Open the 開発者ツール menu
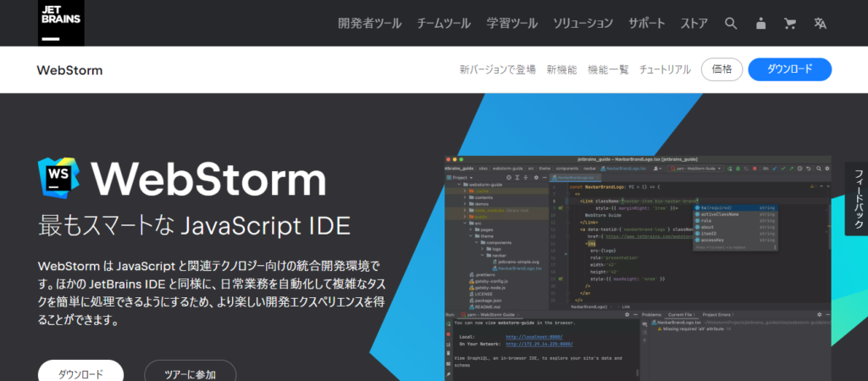Viewport: 868px width, 381px height. click(370, 23)
